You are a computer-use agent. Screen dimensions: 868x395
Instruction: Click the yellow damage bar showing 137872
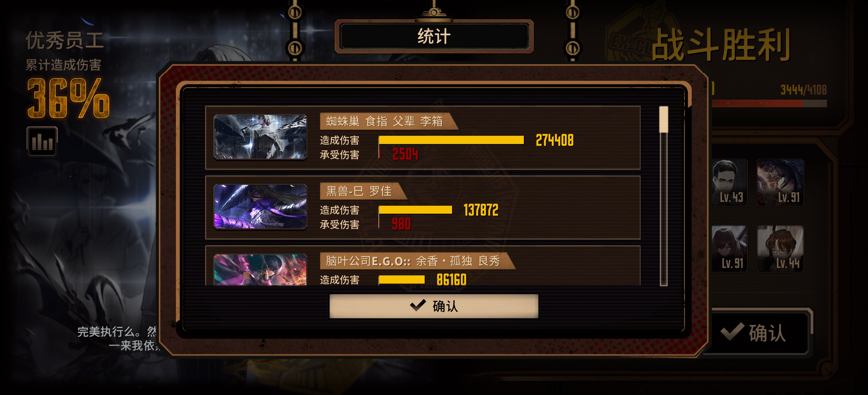tap(415, 210)
